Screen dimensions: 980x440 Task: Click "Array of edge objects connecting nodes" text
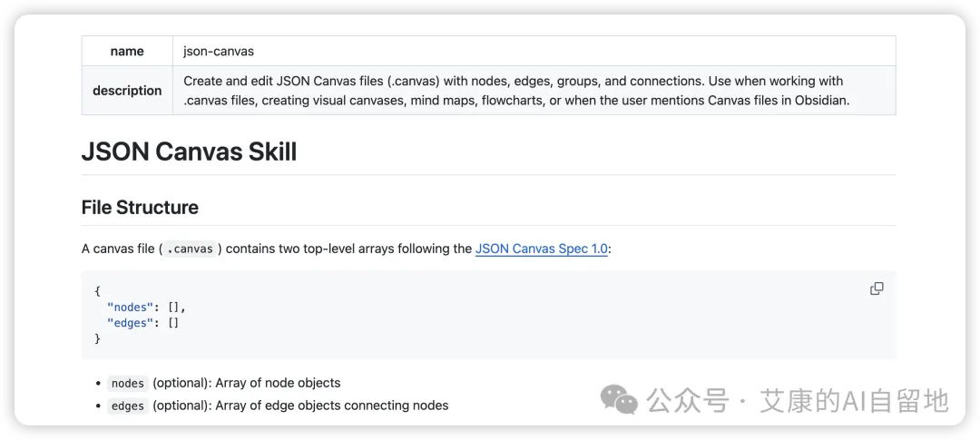(332, 406)
